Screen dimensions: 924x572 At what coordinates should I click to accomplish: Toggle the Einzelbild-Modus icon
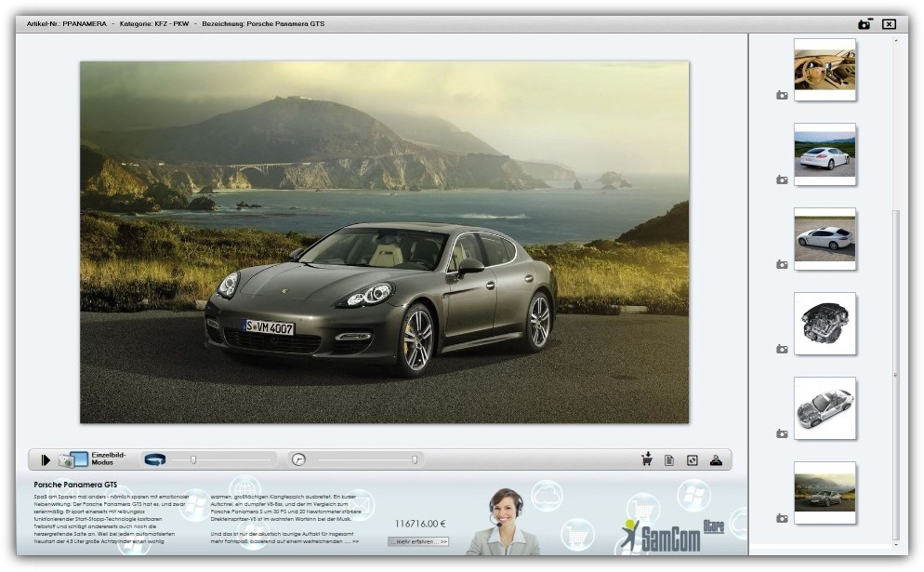73,459
